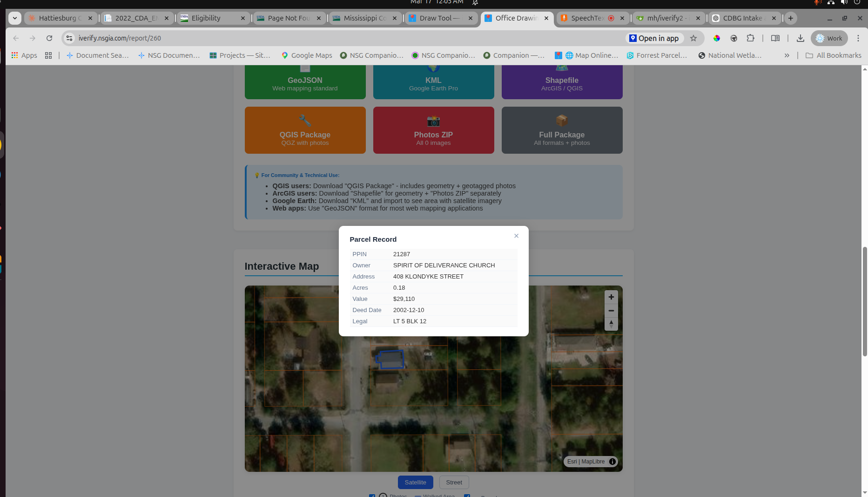The height and width of the screenshot is (497, 868).
Task: Zoom in on the interactive map
Action: (x=611, y=297)
